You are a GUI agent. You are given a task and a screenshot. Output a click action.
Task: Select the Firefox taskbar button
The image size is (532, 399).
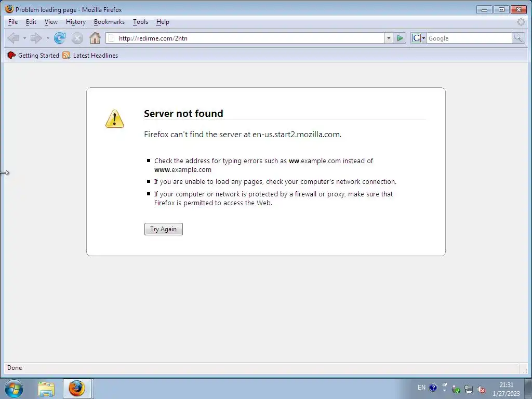click(x=77, y=389)
